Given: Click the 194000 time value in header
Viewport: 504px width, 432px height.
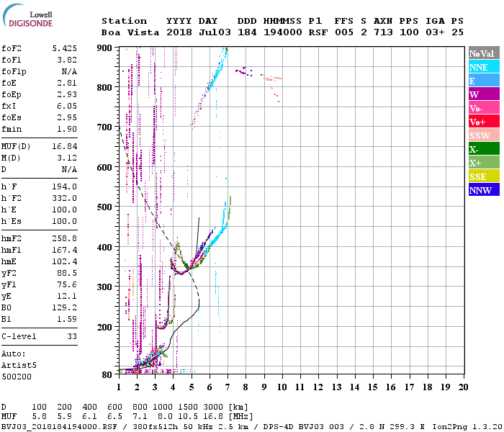Looking at the screenshot, I should point(283,32).
